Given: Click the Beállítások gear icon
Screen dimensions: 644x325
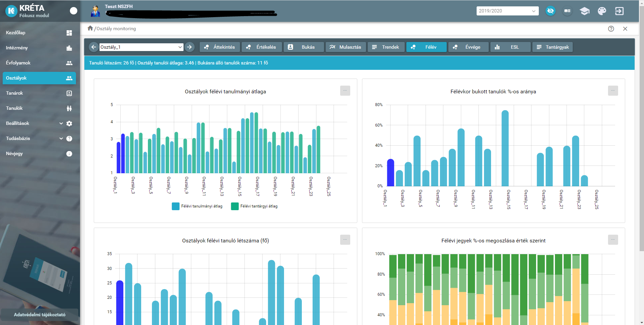Looking at the screenshot, I should tap(69, 124).
